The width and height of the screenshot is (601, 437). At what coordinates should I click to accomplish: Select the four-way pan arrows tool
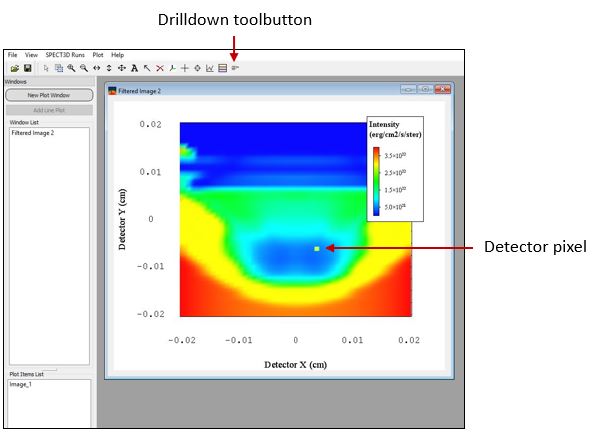click(121, 68)
